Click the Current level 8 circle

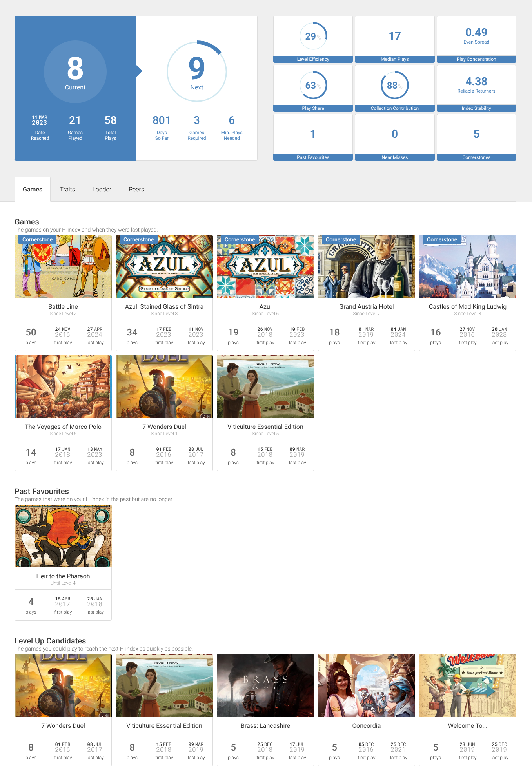coord(75,71)
